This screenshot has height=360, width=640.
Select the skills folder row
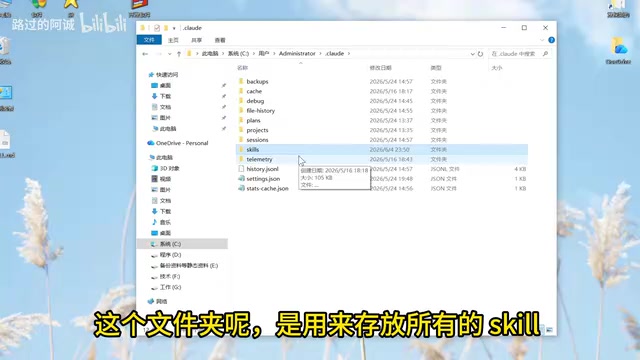coord(382,149)
